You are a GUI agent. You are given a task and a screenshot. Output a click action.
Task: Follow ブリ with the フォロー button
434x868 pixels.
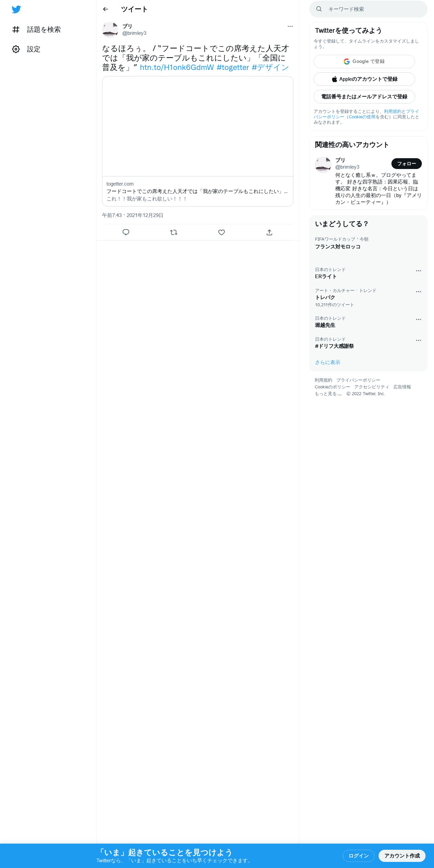tap(407, 164)
